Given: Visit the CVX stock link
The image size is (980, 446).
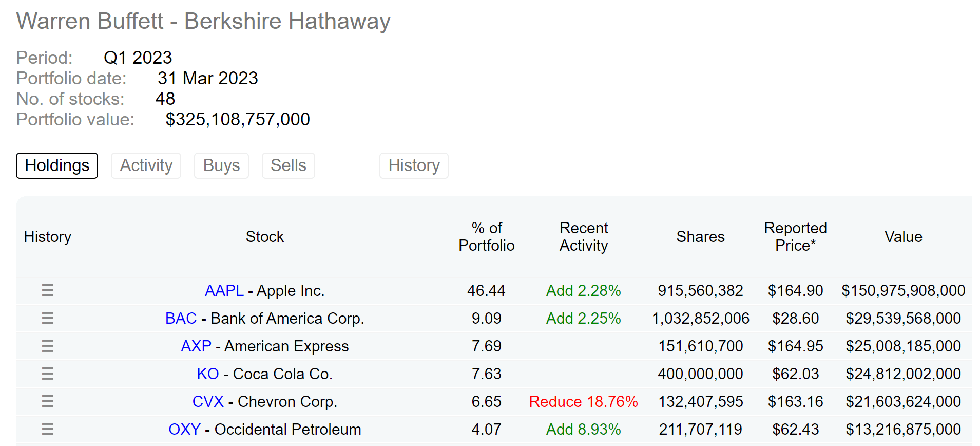Looking at the screenshot, I should (x=208, y=402).
